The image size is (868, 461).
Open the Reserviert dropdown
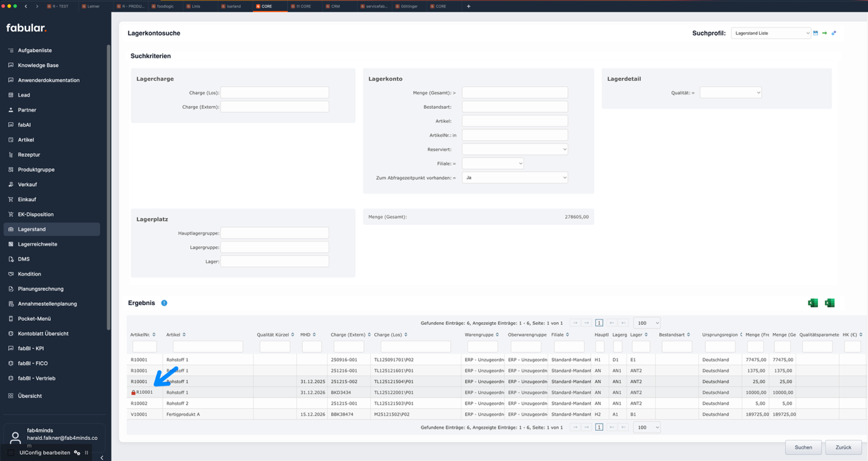(514, 149)
